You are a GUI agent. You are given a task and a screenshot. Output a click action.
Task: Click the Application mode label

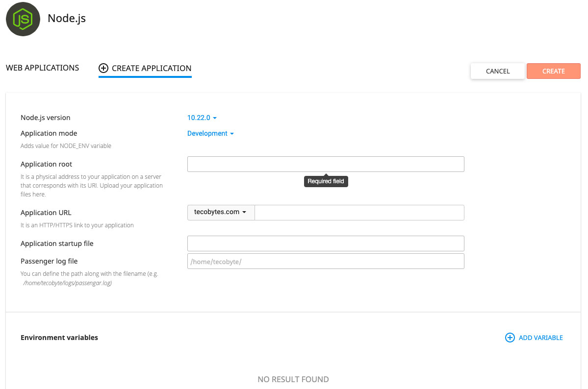(x=49, y=133)
